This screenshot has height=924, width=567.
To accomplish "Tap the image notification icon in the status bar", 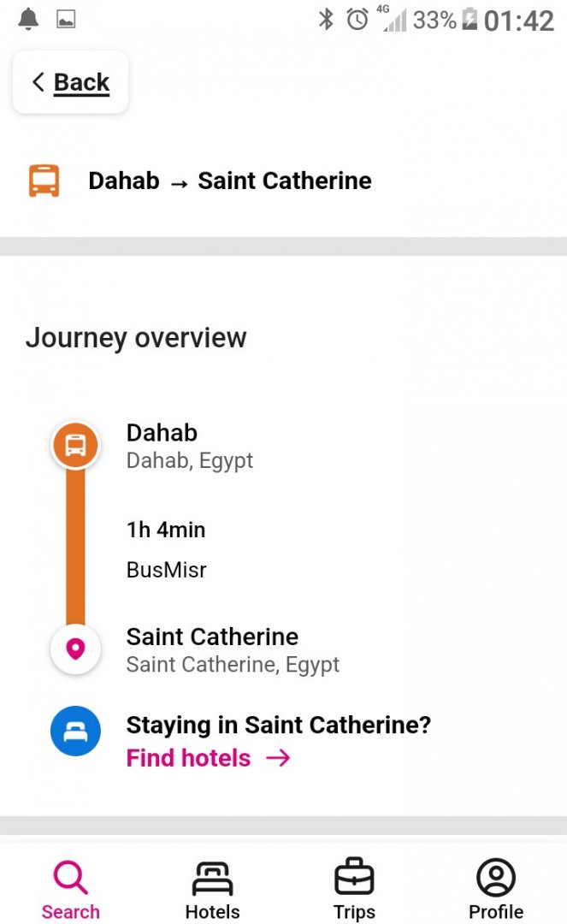I will point(66,19).
